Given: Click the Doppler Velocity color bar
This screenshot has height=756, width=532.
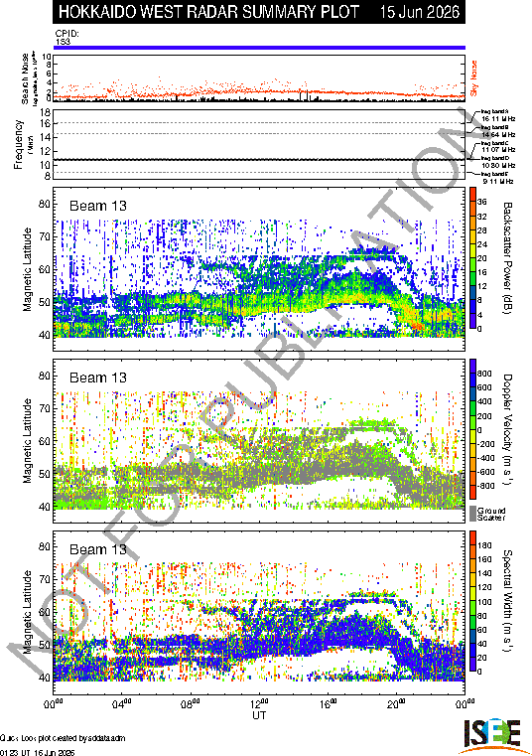Looking at the screenshot, I should click(473, 429).
